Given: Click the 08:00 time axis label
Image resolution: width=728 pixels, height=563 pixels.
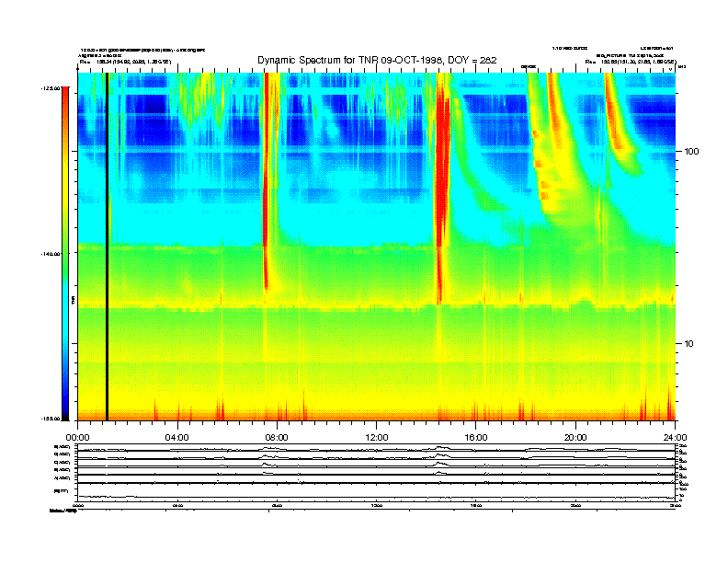Looking at the screenshot, I should [278, 438].
